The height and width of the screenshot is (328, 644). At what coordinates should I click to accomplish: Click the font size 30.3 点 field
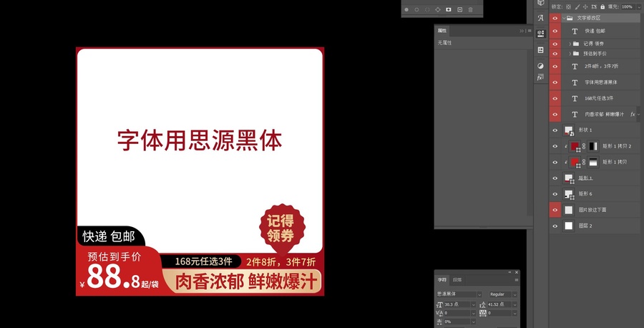tap(457, 304)
